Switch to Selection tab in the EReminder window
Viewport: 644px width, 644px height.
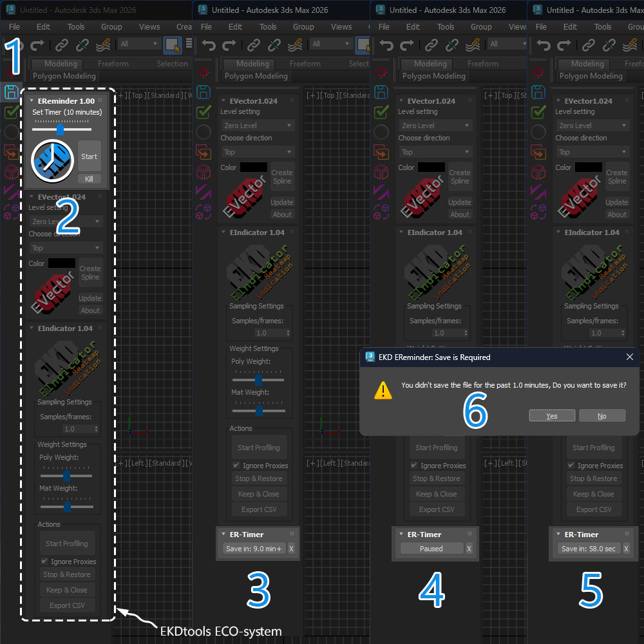172,64
